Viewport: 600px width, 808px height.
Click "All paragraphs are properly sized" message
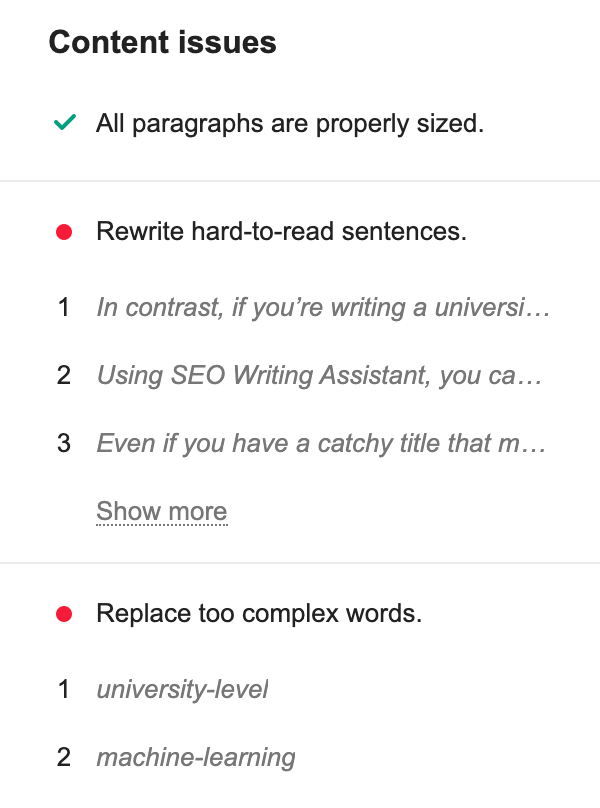(x=290, y=125)
